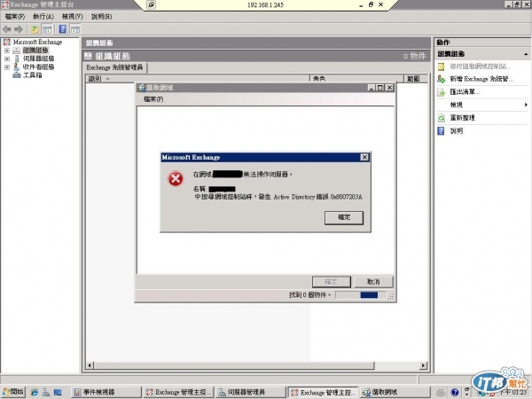This screenshot has width=532, height=399.
Task: Open the 檢視(V) menu
Action: click(x=73, y=17)
